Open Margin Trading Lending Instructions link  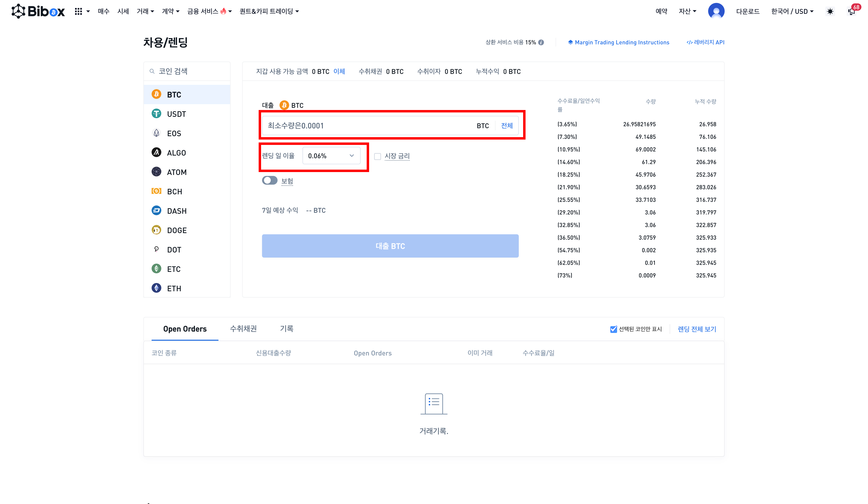coord(622,42)
